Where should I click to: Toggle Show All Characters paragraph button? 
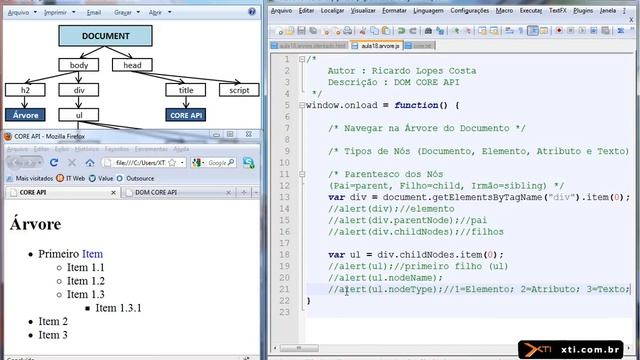(521, 31)
